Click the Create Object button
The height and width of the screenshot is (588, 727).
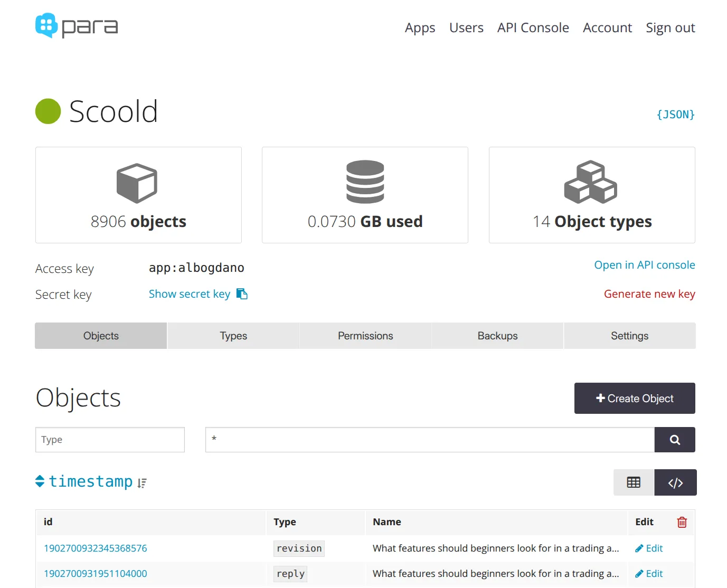[634, 398]
